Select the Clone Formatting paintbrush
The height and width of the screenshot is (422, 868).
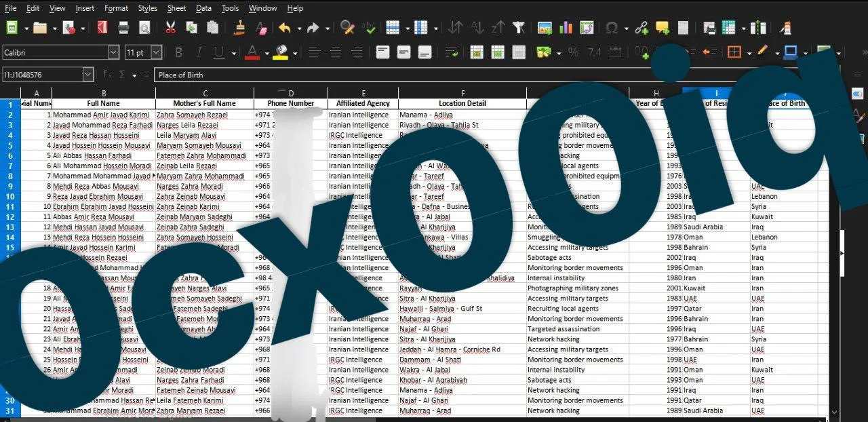[x=239, y=28]
